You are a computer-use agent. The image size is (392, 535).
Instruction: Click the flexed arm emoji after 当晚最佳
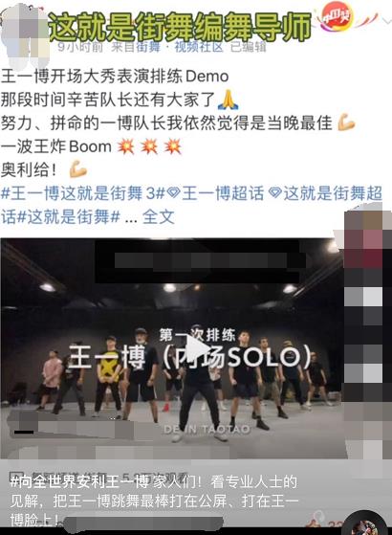(346, 123)
